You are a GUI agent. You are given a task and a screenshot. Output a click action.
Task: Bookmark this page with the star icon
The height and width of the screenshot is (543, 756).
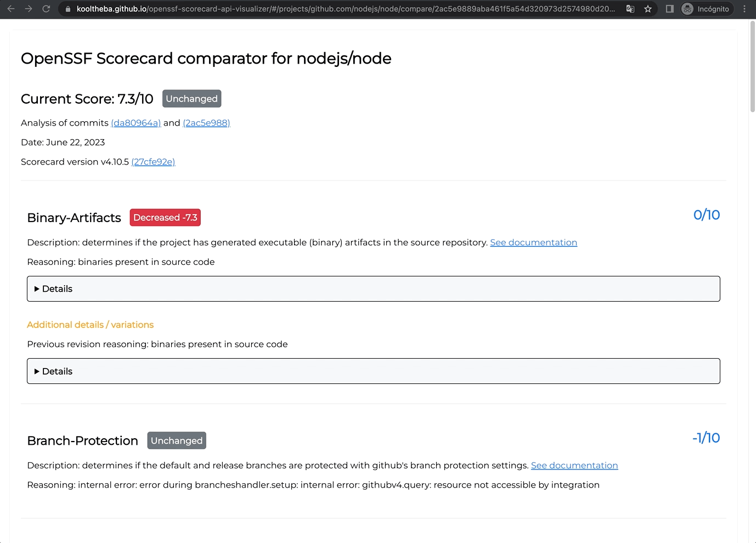pos(648,9)
